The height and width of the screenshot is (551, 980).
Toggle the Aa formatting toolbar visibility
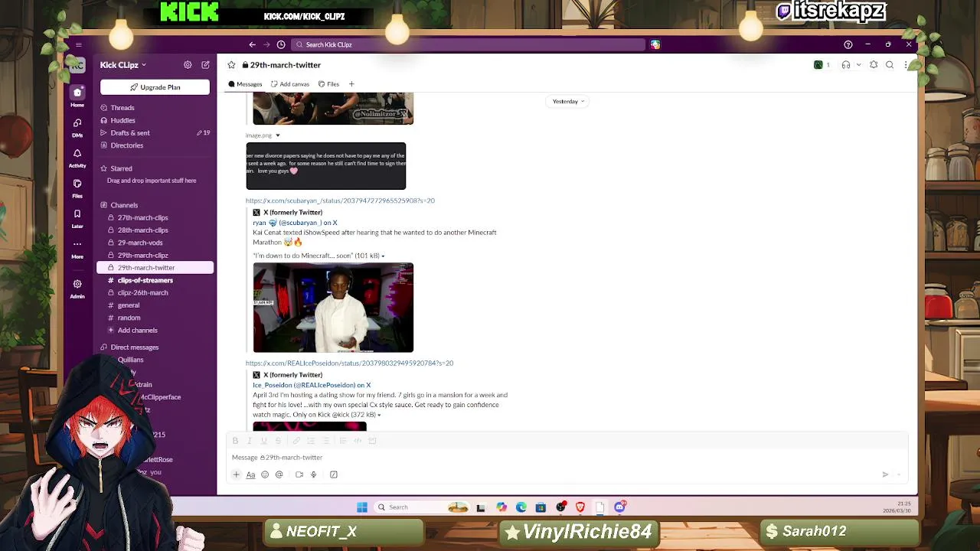(x=250, y=474)
